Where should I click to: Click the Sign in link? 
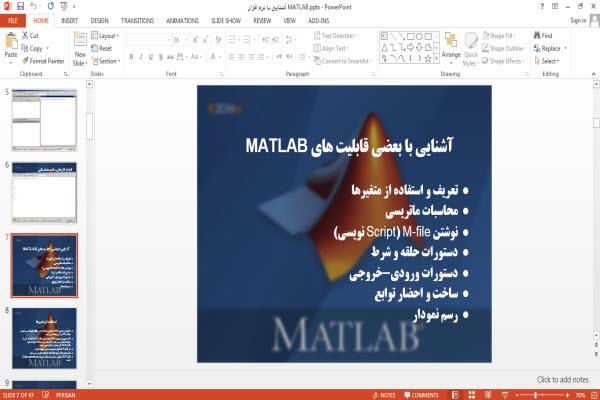578,20
